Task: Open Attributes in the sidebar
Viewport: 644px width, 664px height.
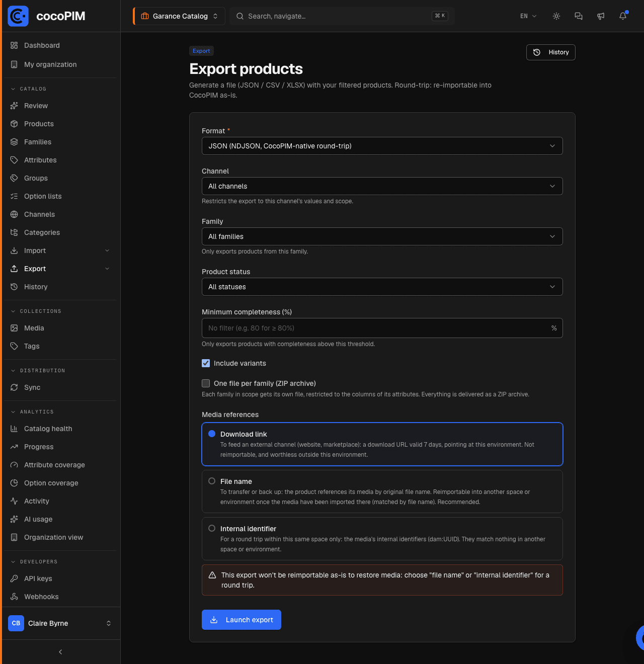Action: coord(60,160)
